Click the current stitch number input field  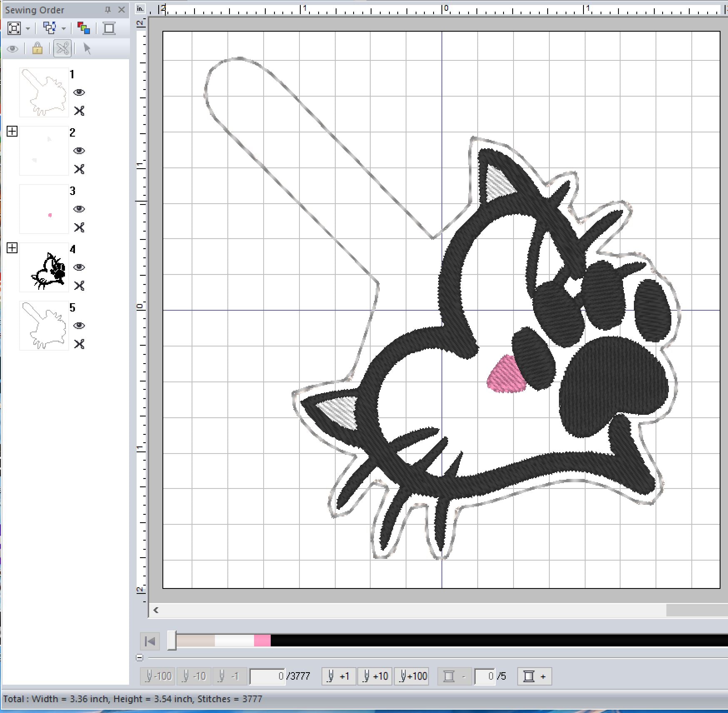point(267,676)
